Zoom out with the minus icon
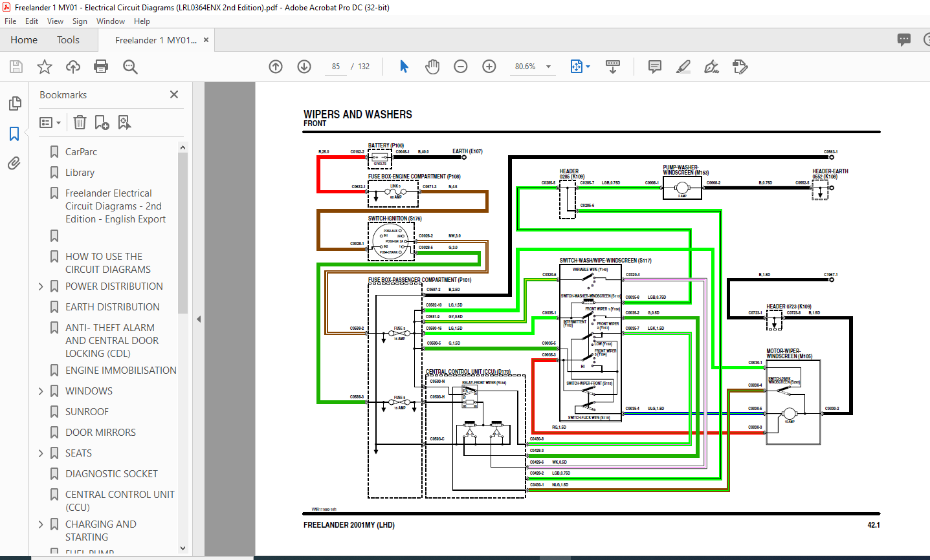The height and width of the screenshot is (560, 930). point(461,67)
